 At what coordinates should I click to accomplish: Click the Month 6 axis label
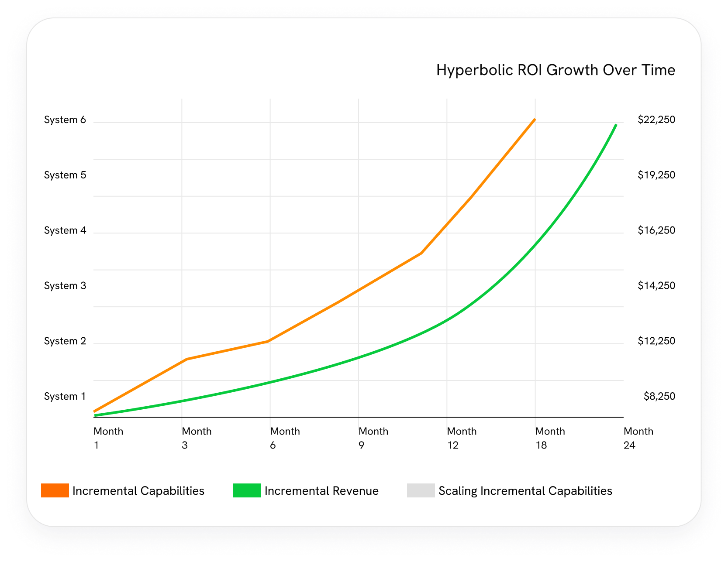coord(285,438)
